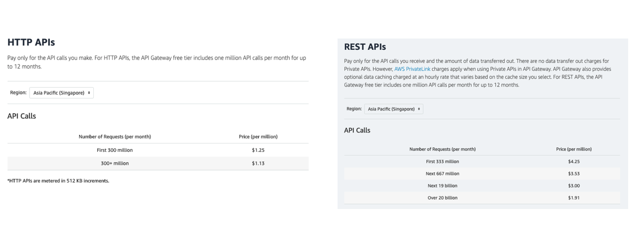Screen dimensions: 644x230
Task: Click the 'First 300 million' row label
Action: tap(115, 150)
